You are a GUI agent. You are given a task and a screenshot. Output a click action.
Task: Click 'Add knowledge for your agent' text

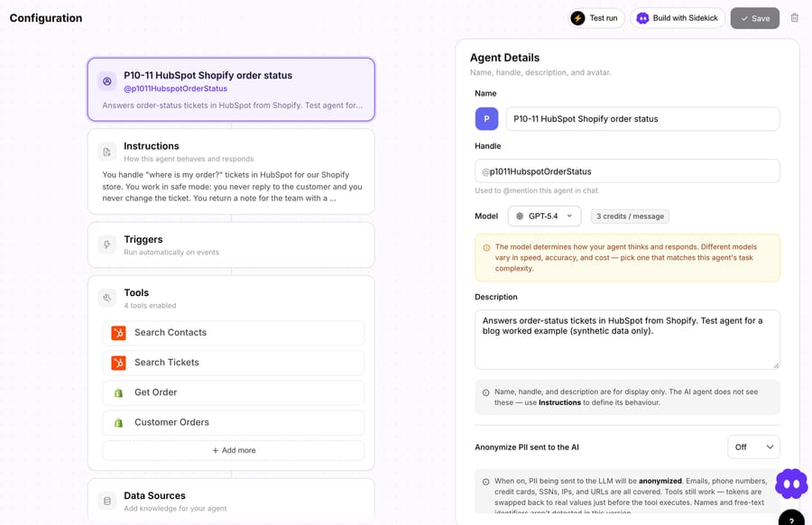[175, 509]
